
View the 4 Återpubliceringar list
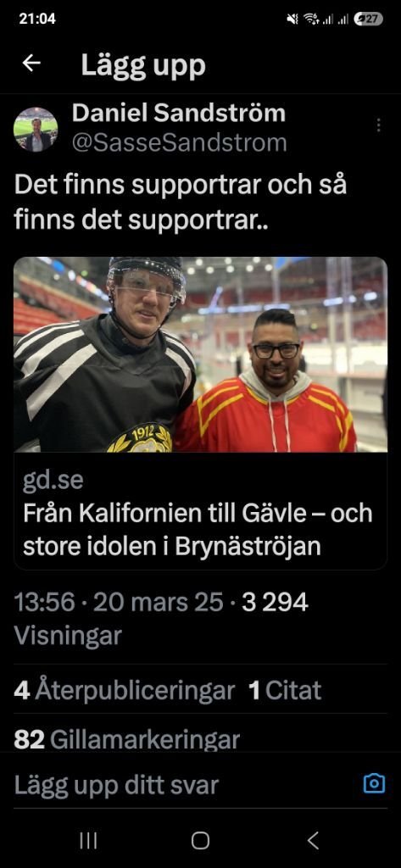(124, 690)
